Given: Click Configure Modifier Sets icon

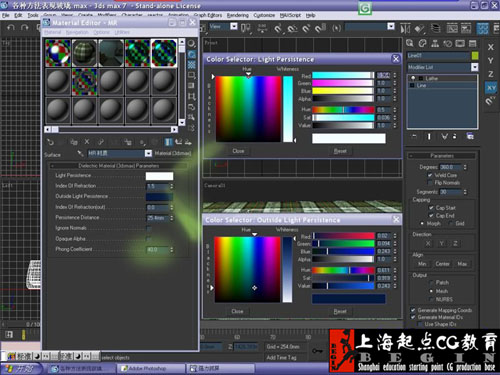Looking at the screenshot, I should click(x=470, y=136).
